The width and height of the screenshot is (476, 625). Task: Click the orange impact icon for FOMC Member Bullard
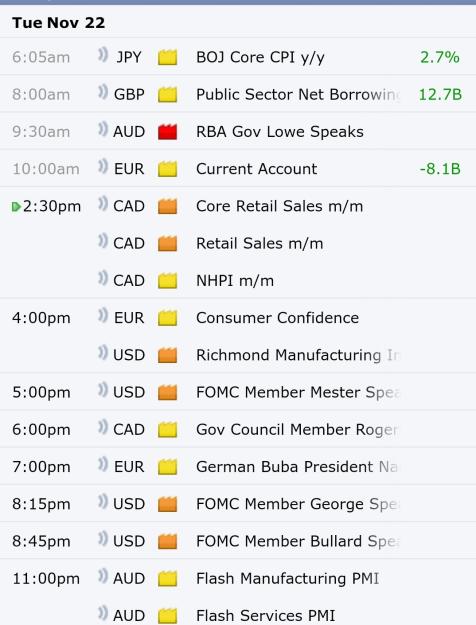pos(167,541)
